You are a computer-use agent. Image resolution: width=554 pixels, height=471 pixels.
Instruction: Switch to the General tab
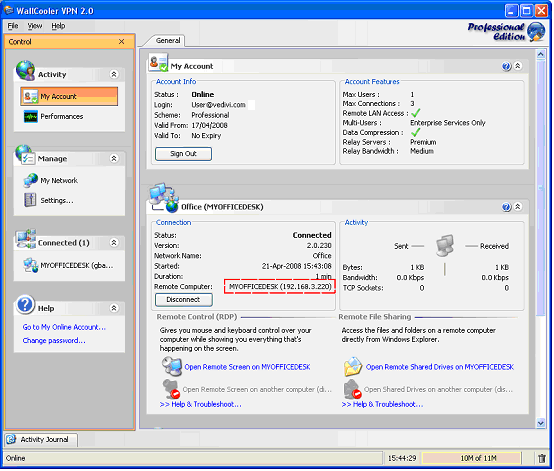(x=168, y=41)
